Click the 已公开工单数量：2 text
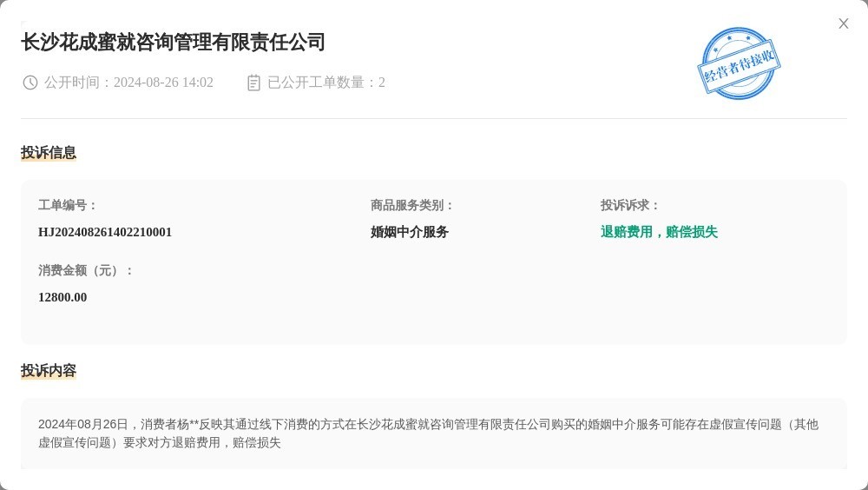The image size is (868, 490). pyautogui.click(x=325, y=83)
